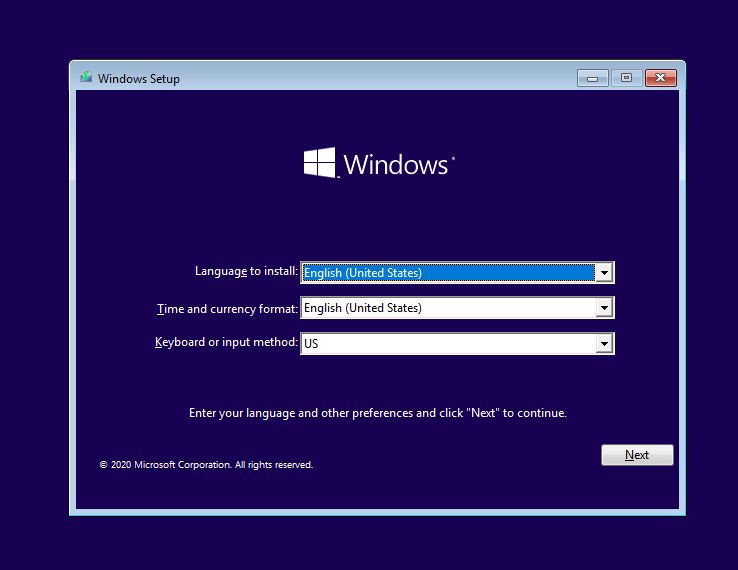Click the Keyboard input method box showing US
This screenshot has width=738, height=570.
pyautogui.click(x=457, y=344)
